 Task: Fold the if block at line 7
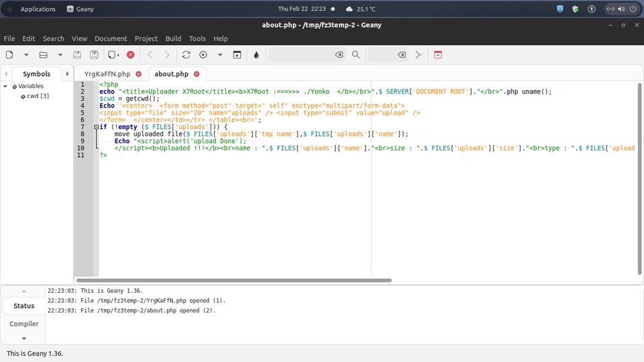96,127
